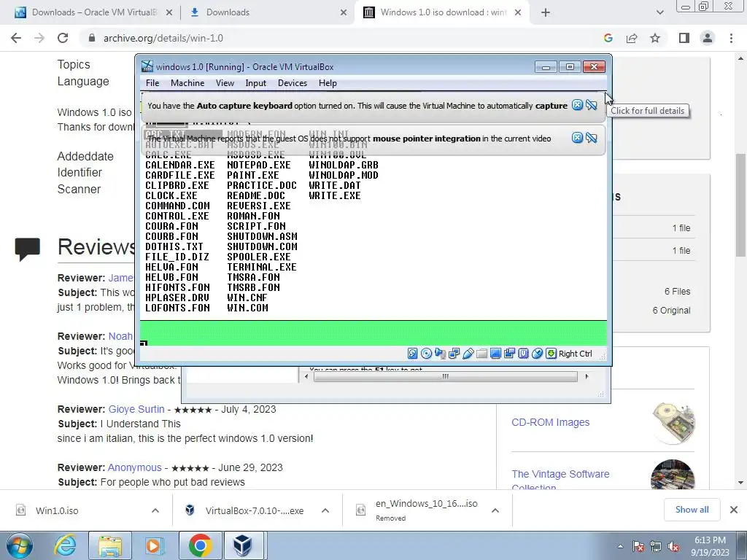Screen dimensions: 747x560
Task: Switch to VirtualBox in the taskbar
Action: 244,545
